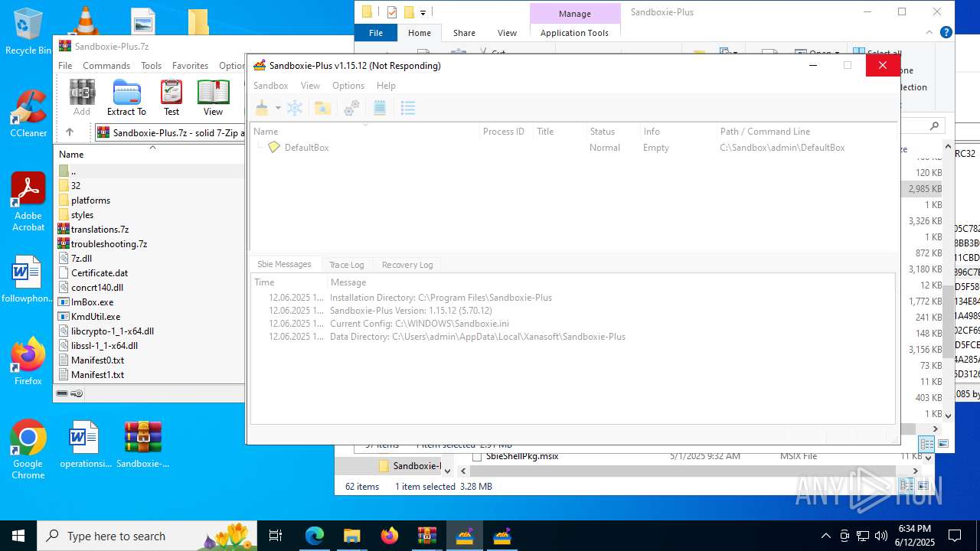Switch Explorer to details view
The image size is (980, 551).
[927, 444]
